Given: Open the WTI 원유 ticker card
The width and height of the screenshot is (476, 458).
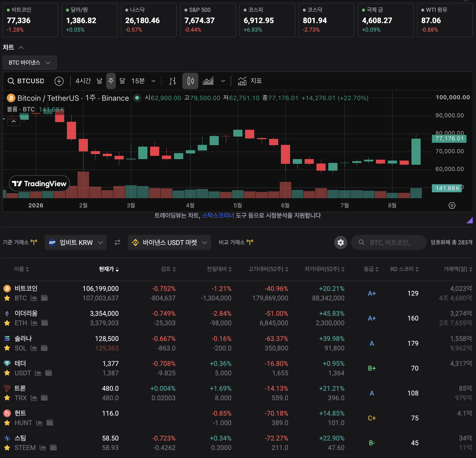Looking at the screenshot, I should pos(445,20).
